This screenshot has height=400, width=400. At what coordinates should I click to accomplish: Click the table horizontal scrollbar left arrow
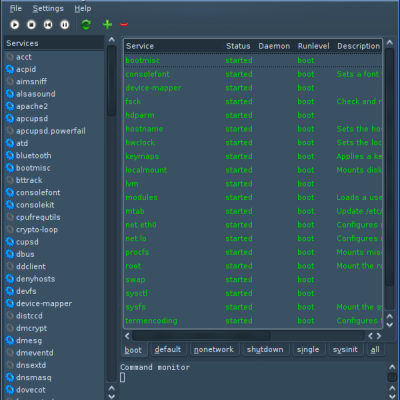(127, 336)
